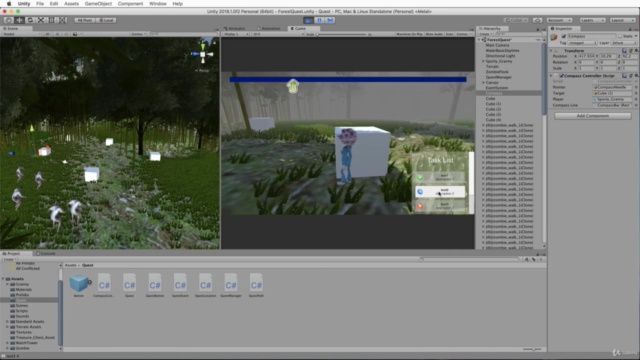Select the Move tool in toolbar
Image resolution: width=640 pixels, height=360 pixels.
point(19,20)
